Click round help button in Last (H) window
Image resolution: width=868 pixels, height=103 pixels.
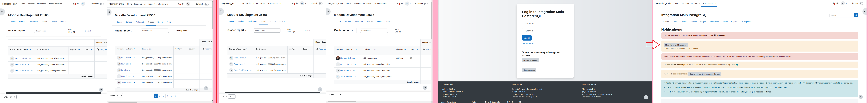425,88
